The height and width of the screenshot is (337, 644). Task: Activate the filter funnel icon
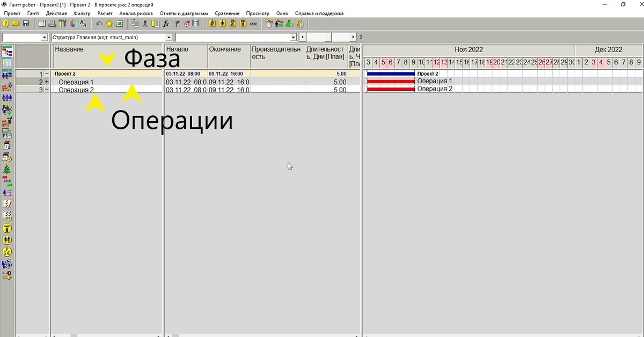(175, 24)
